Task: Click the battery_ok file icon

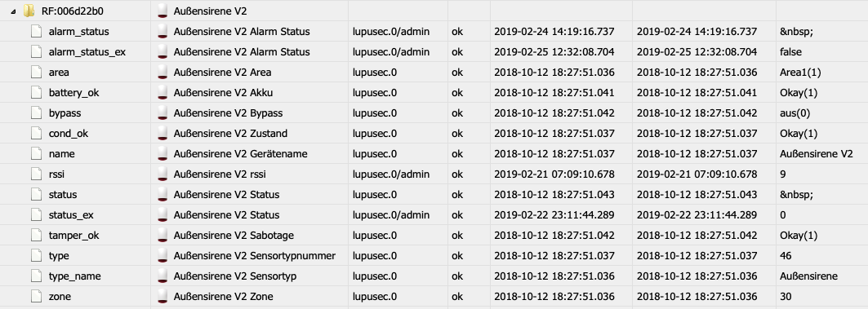Action: point(37,93)
